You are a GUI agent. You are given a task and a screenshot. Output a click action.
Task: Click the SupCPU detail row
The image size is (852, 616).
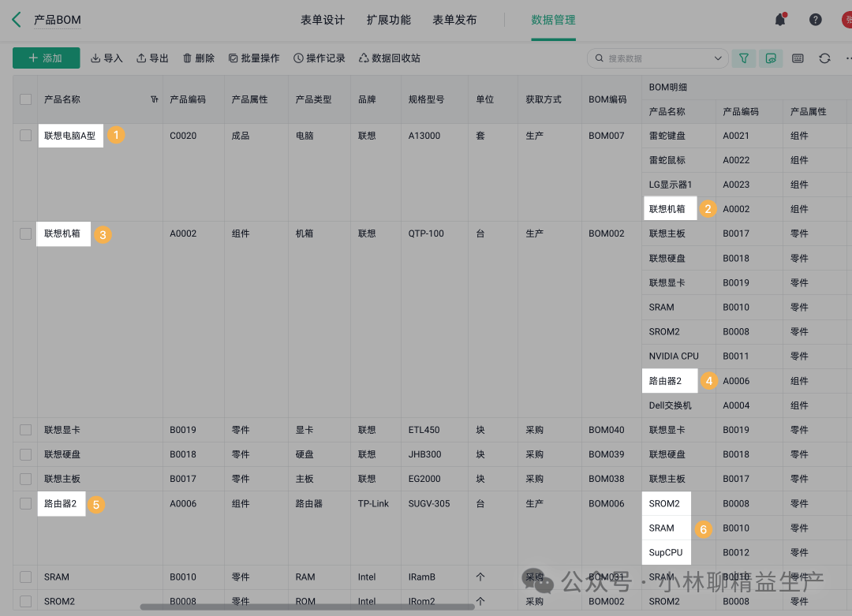pos(666,552)
